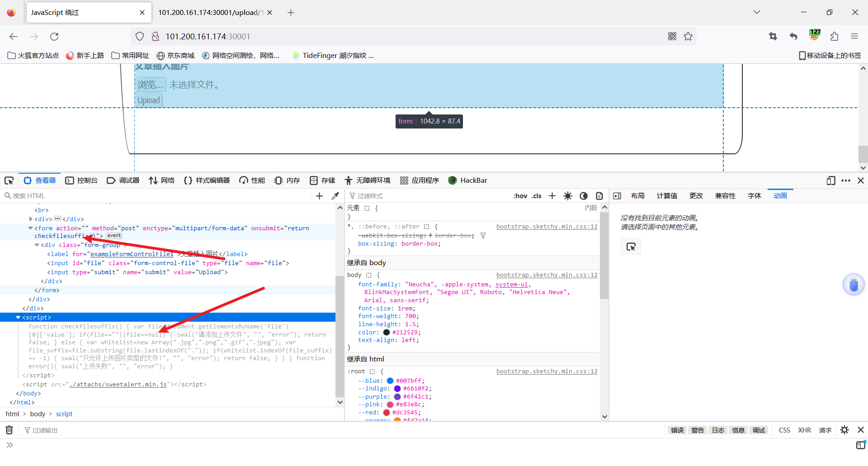
Task: Expand the webkit-box-sizing property arrow
Action: [430, 236]
